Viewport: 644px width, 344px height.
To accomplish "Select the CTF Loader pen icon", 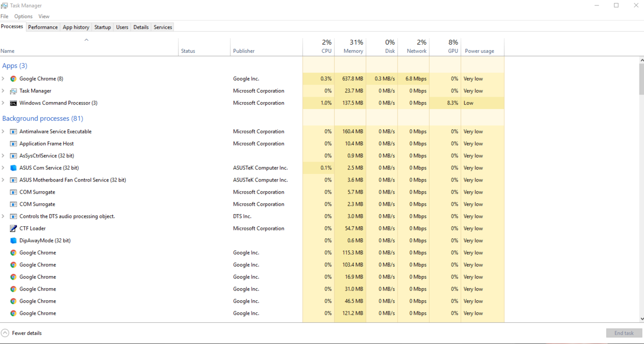I will [x=14, y=228].
